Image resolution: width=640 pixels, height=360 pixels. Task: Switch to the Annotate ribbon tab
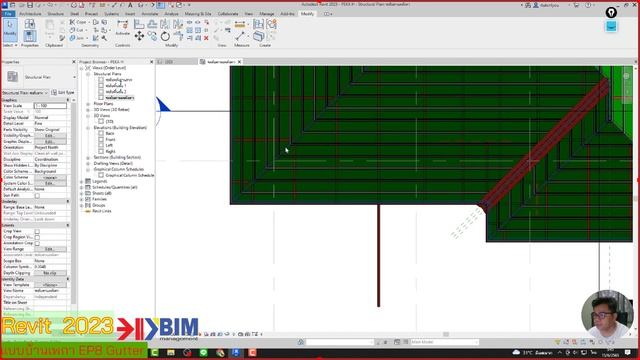tap(149, 14)
